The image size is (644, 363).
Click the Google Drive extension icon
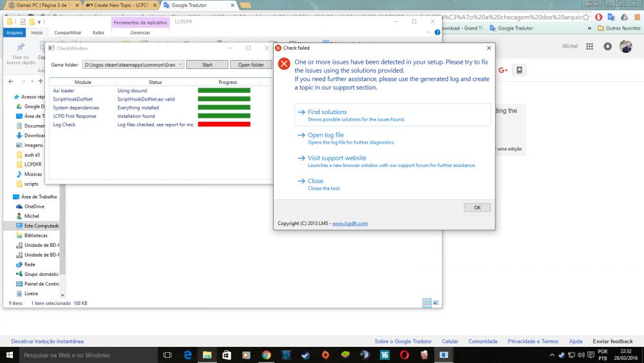pos(624,17)
